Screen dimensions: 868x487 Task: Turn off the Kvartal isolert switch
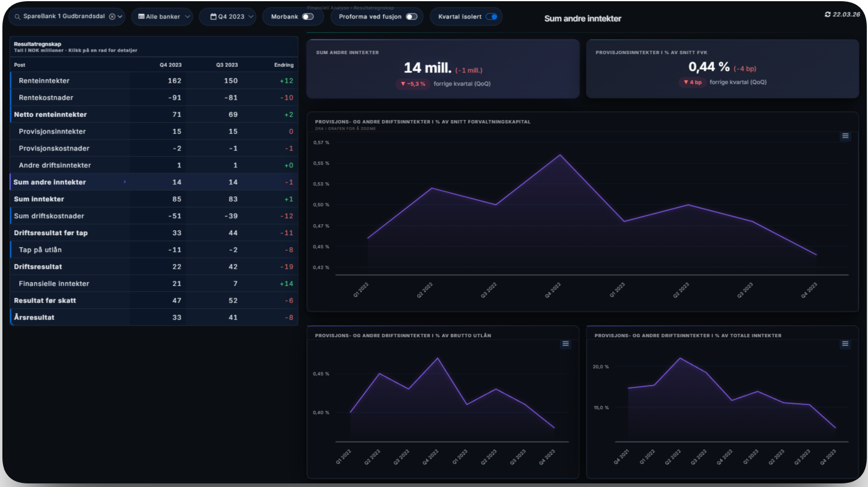point(492,17)
